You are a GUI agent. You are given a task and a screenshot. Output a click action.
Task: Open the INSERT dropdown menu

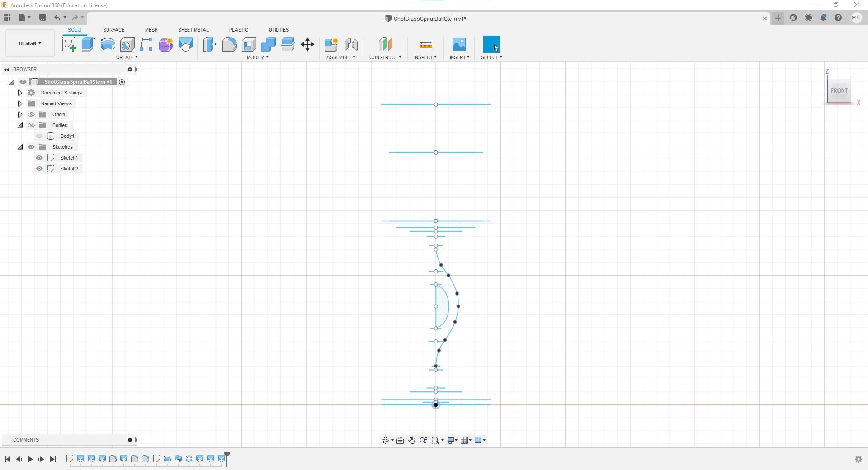click(x=460, y=57)
